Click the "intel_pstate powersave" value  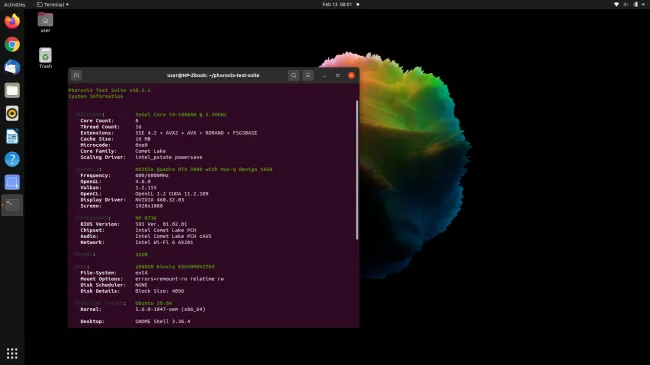point(169,157)
